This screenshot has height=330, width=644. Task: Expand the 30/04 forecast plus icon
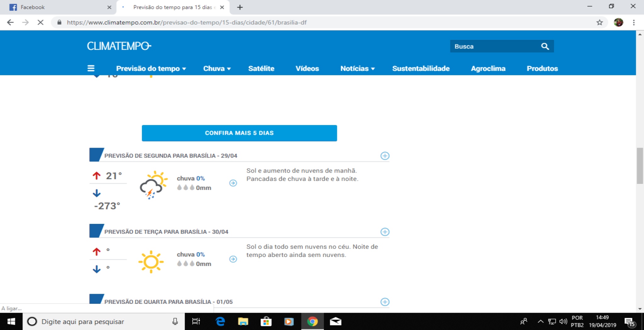coord(385,232)
